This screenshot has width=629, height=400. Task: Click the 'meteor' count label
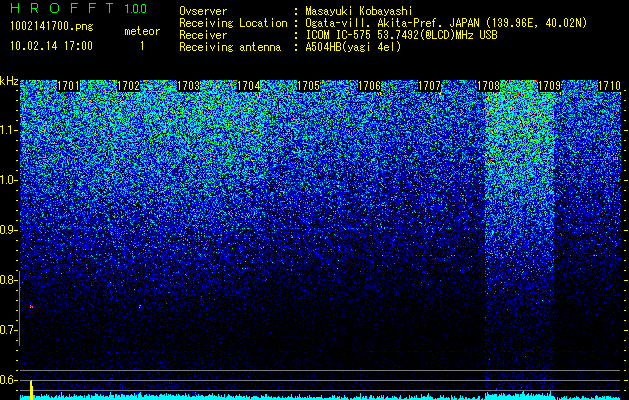tap(142, 31)
